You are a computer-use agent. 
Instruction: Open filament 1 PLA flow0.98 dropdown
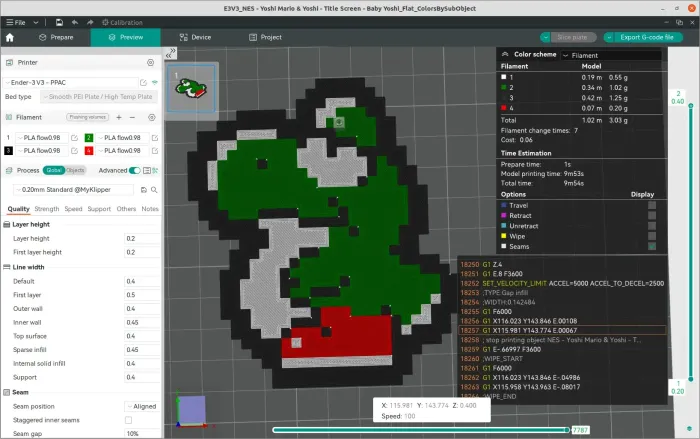42,138
